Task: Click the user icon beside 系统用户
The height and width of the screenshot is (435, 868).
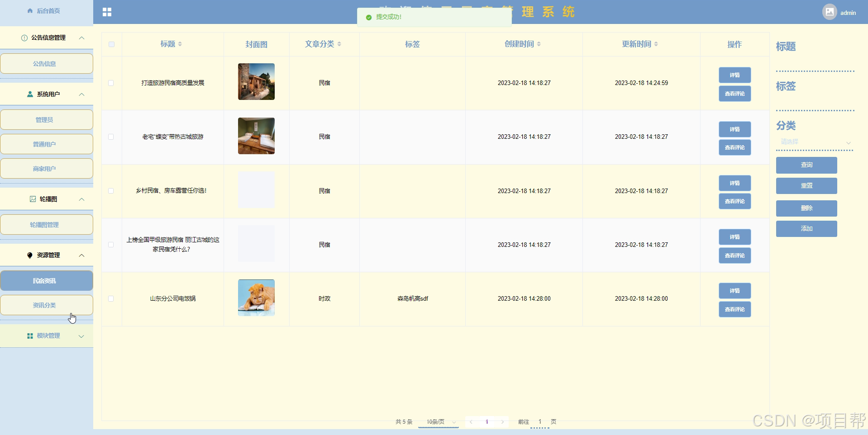Action: (x=30, y=94)
